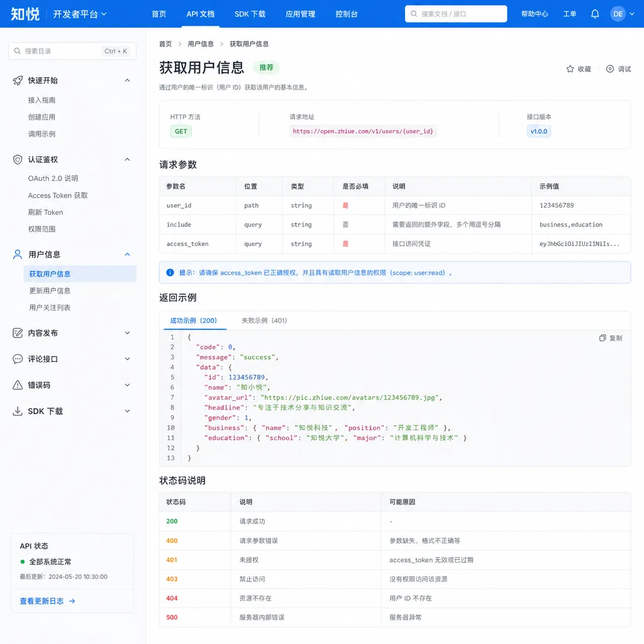Image resolution: width=644 pixels, height=644 pixels.
Task: Open 控制台 in top navigation
Action: 347,14
